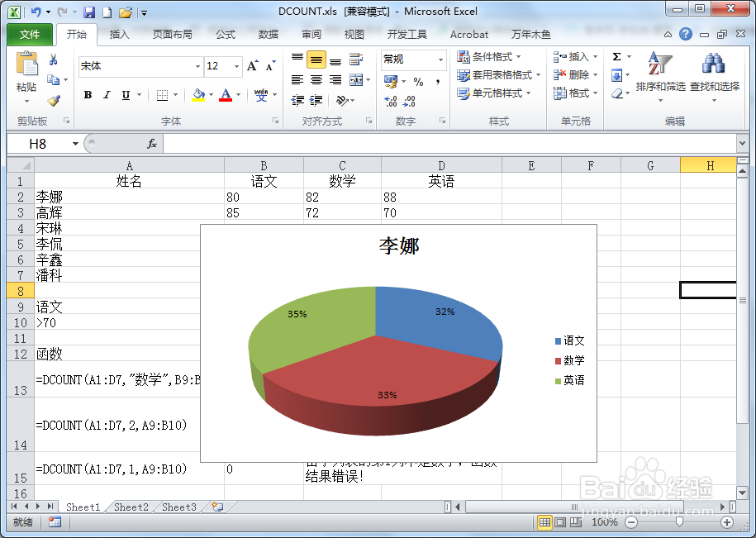Click 删除 cells button
This screenshot has width=756, height=538.
pyautogui.click(x=576, y=75)
